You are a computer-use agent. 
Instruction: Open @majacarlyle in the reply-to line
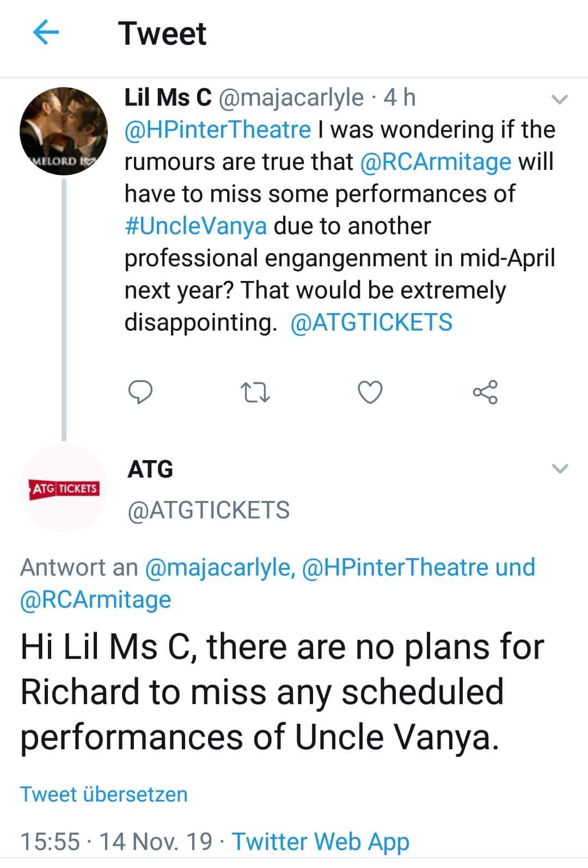point(219,567)
